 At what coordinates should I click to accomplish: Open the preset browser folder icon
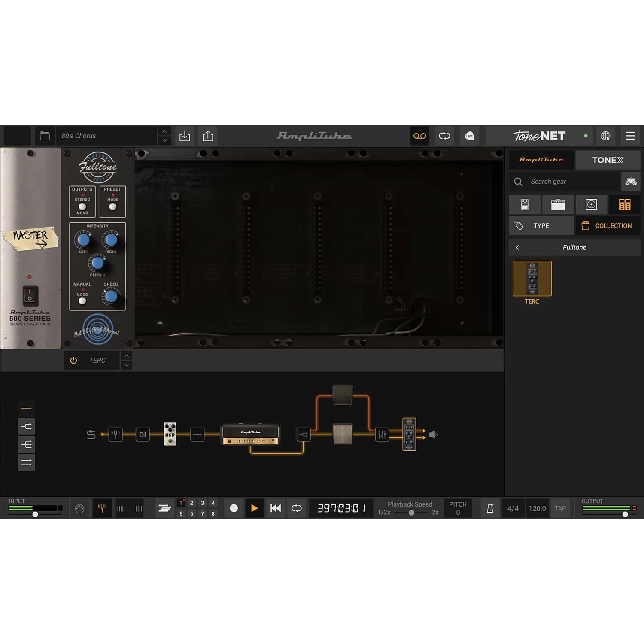click(45, 136)
